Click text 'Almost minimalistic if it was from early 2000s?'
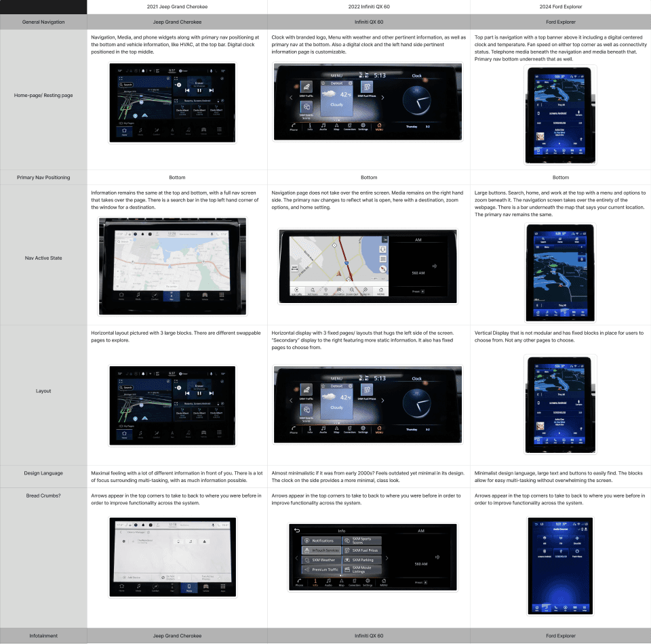Screen dimensions: 651x644 [325, 473]
